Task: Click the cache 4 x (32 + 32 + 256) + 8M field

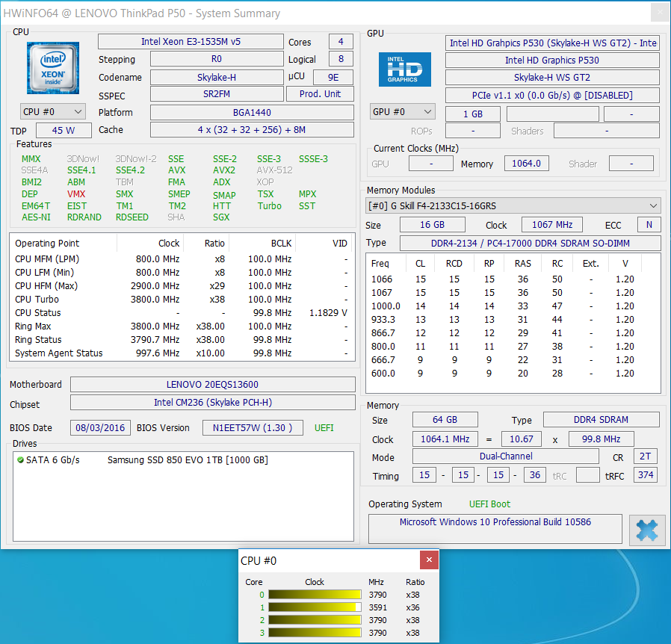Action: click(252, 130)
